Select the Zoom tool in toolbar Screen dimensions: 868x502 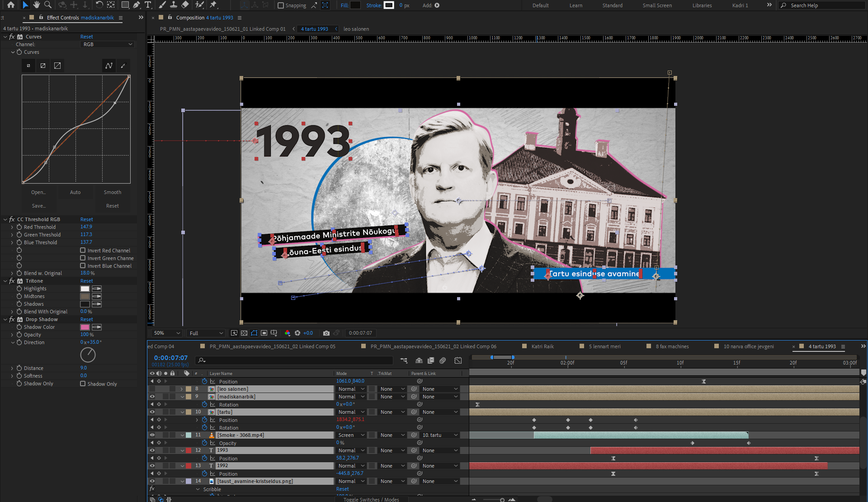click(47, 5)
